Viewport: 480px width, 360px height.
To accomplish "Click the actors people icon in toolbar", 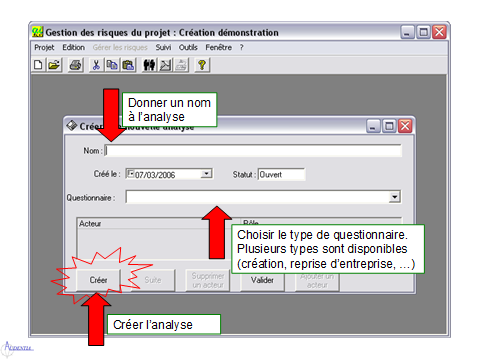I will tap(149, 65).
